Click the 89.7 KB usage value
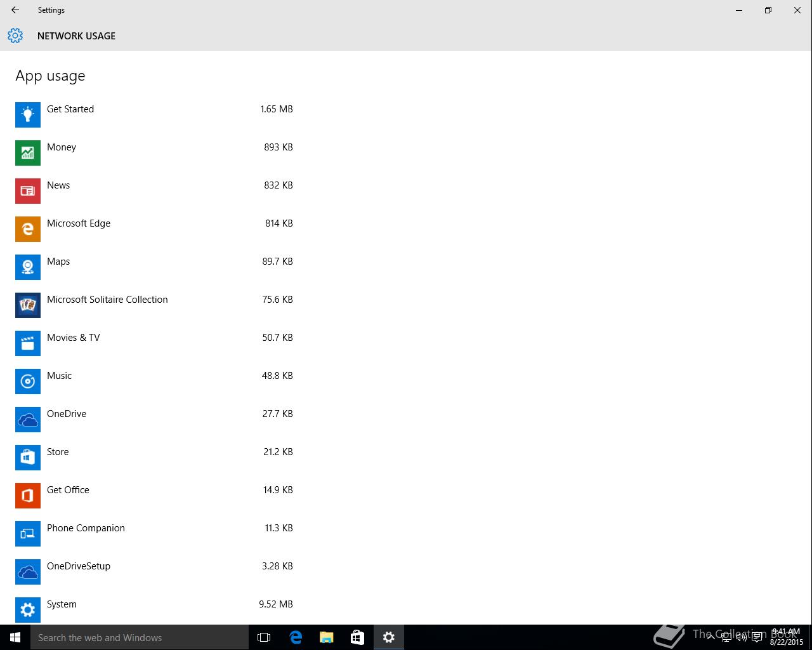 click(278, 262)
